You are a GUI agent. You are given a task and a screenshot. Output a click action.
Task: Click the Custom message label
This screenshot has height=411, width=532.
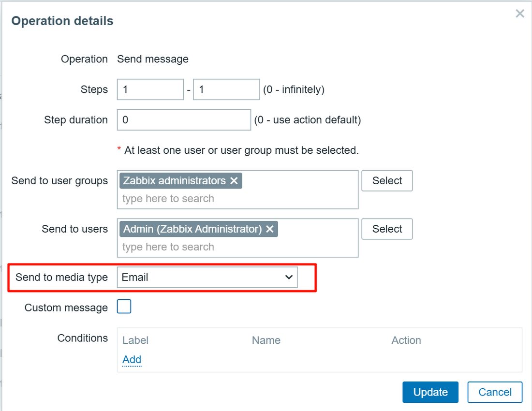(66, 308)
